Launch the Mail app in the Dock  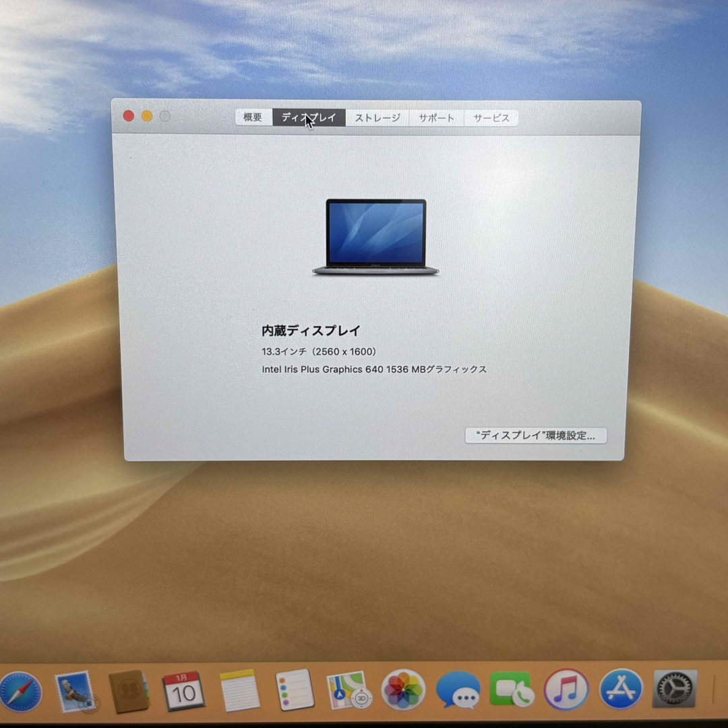pyautogui.click(x=74, y=692)
